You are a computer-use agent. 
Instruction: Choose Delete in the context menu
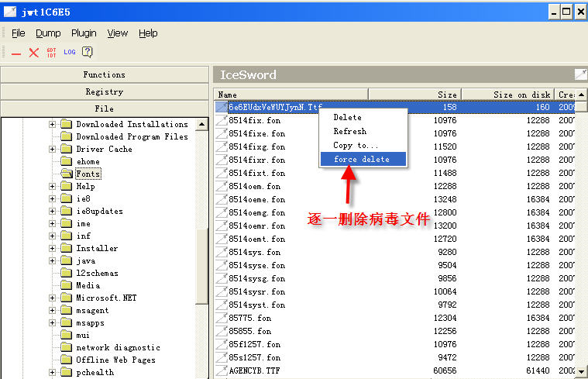(x=363, y=117)
